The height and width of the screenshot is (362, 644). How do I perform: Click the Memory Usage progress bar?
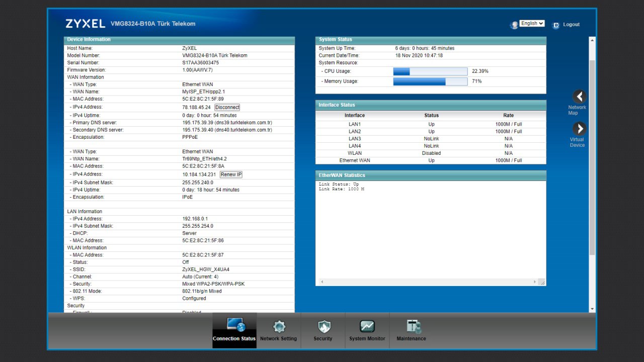[430, 81]
